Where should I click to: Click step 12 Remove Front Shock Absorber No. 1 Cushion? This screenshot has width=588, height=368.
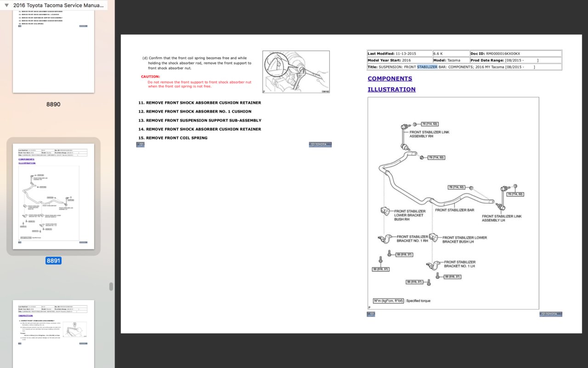(x=195, y=111)
